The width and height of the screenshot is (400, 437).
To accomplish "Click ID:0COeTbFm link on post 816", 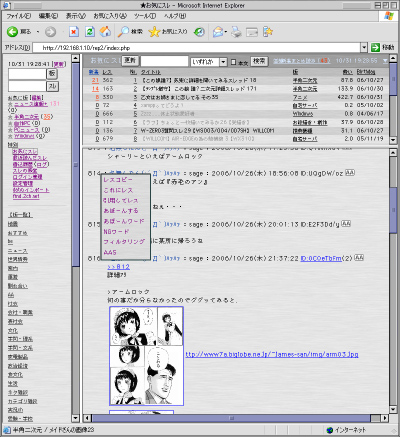I will point(321,258).
